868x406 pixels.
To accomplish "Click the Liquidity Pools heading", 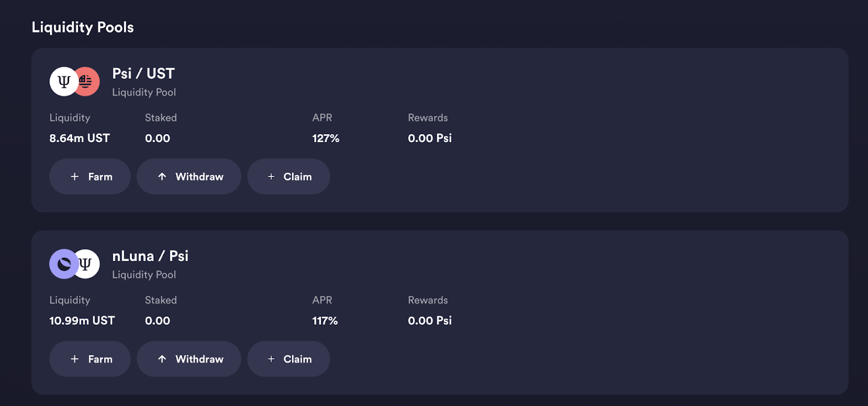I will coord(82,27).
